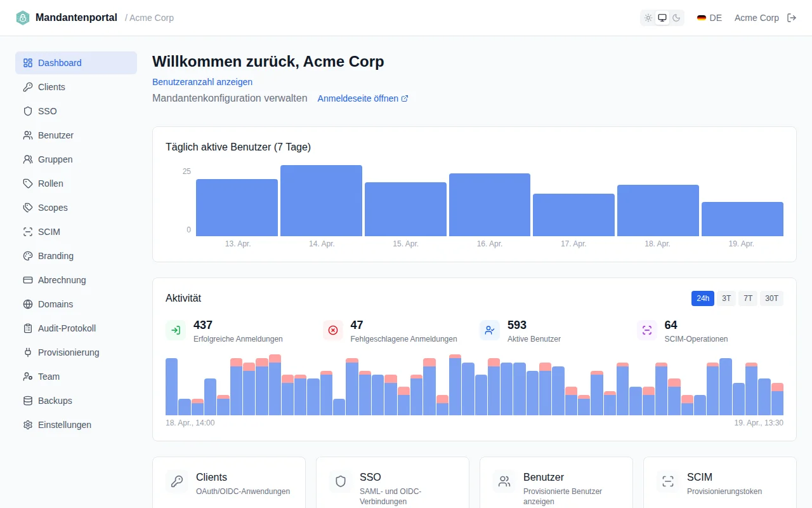This screenshot has width=812, height=508.
Task: Click the Domains globe icon in sidebar
Action: pyautogui.click(x=28, y=304)
